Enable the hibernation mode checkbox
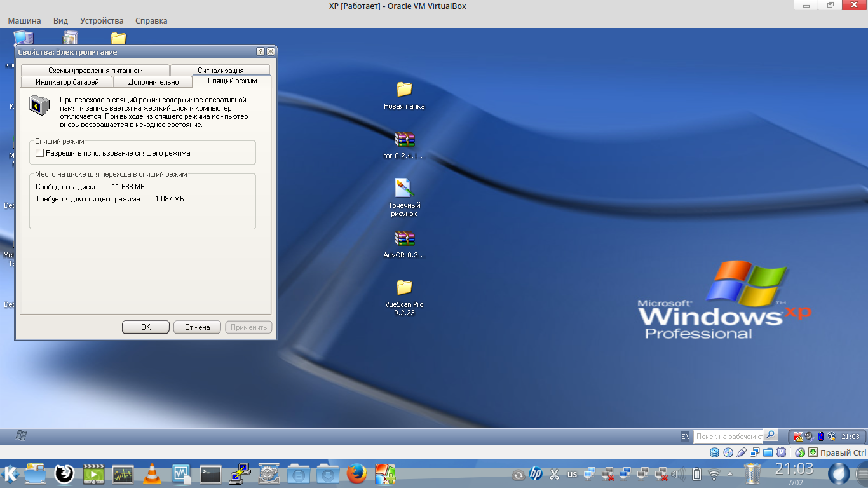Screen dimensions: 868x488 pyautogui.click(x=40, y=153)
